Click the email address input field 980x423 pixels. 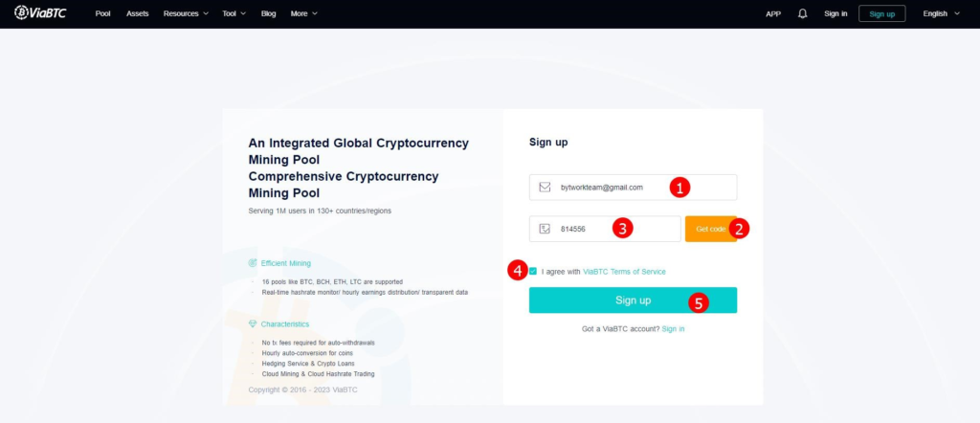point(633,187)
